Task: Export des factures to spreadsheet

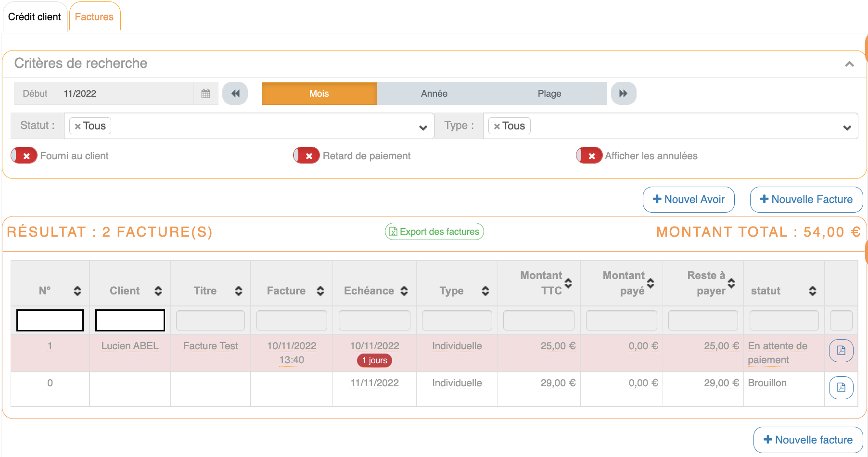Action: [x=434, y=231]
